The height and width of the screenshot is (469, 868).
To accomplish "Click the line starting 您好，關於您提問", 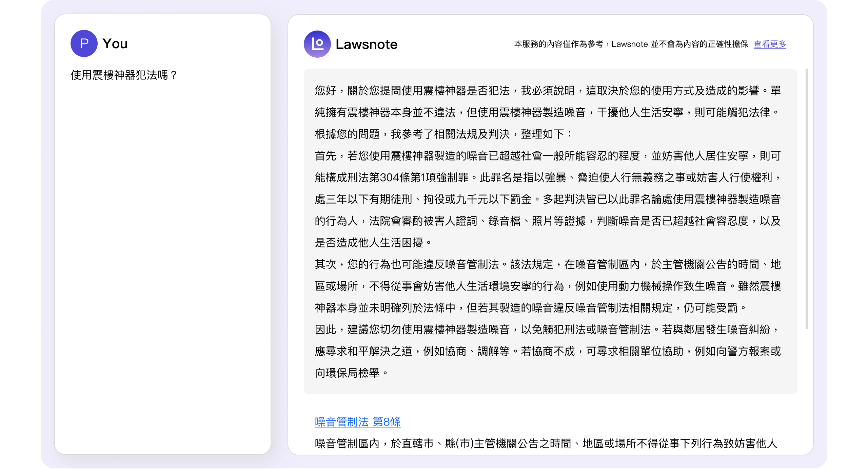I will pos(547,91).
